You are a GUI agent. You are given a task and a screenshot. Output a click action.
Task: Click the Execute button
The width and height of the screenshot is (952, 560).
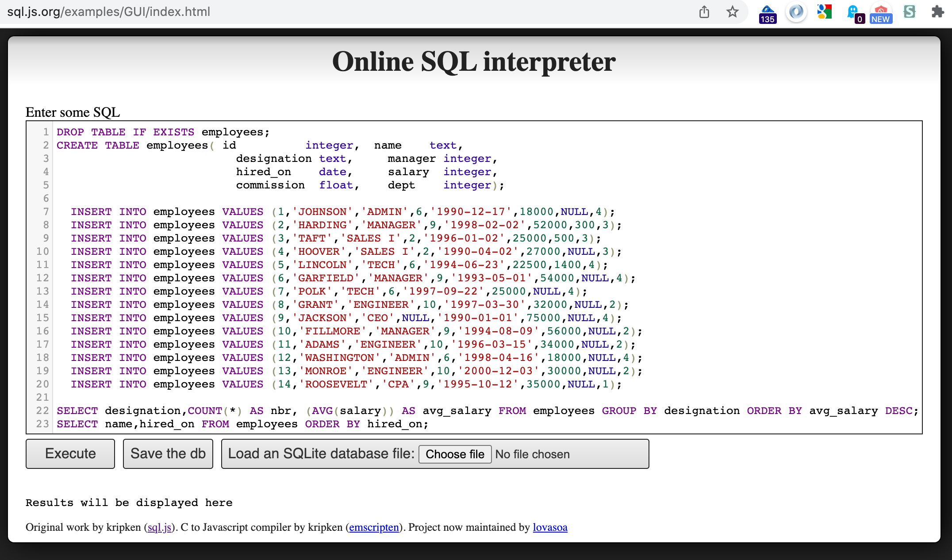[70, 454]
